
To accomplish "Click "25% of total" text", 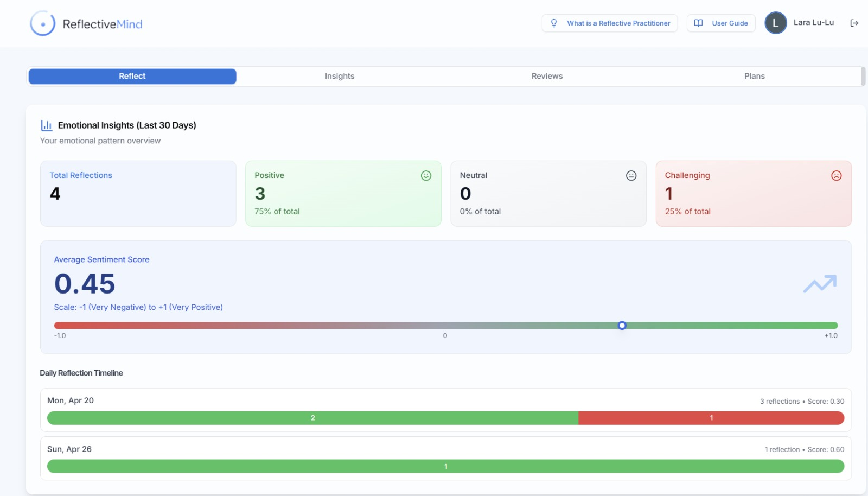I will [x=688, y=212].
